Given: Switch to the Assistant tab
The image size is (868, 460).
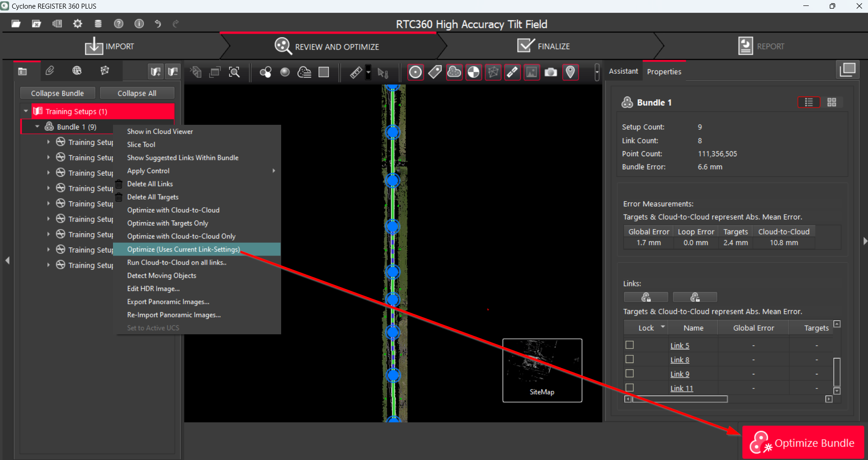Looking at the screenshot, I should click(623, 72).
